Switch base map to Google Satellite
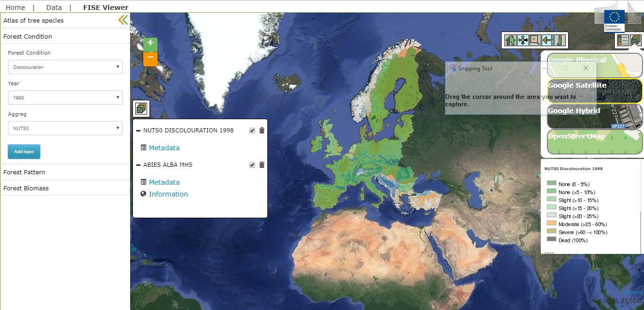 (594, 90)
